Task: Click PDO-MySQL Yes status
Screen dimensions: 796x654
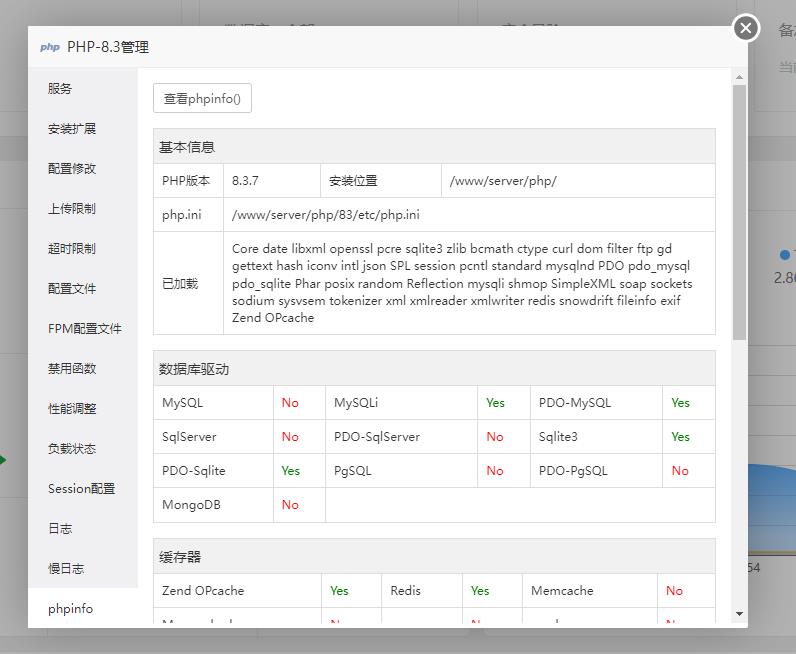Action: [x=680, y=403]
